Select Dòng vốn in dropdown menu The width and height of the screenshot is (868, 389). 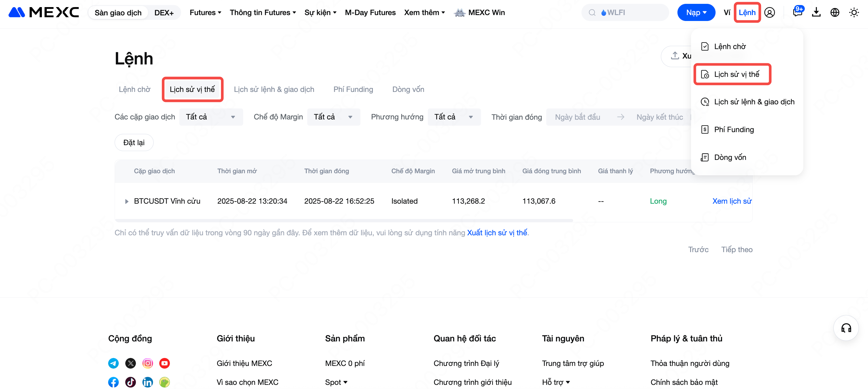tap(730, 157)
